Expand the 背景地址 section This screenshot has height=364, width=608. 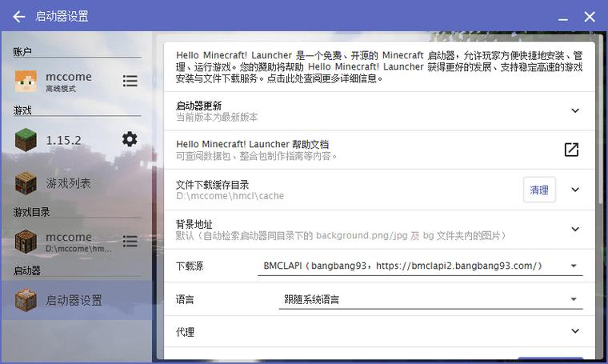click(574, 229)
